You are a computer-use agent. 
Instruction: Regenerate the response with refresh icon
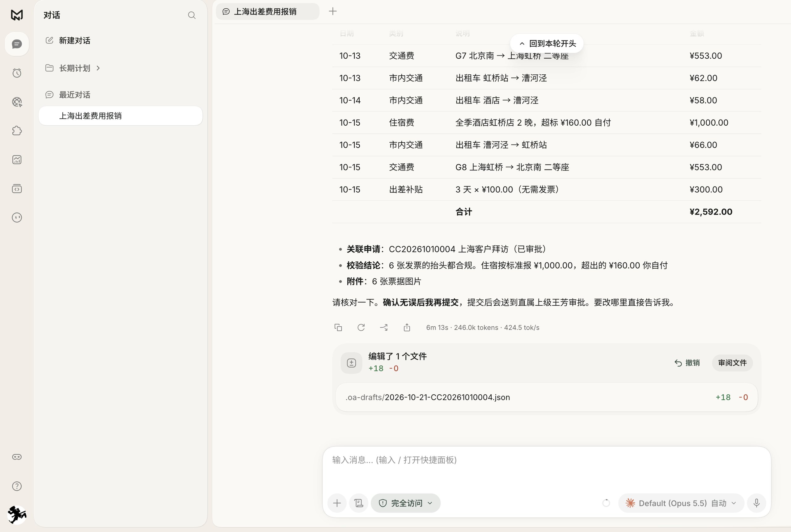(361, 327)
